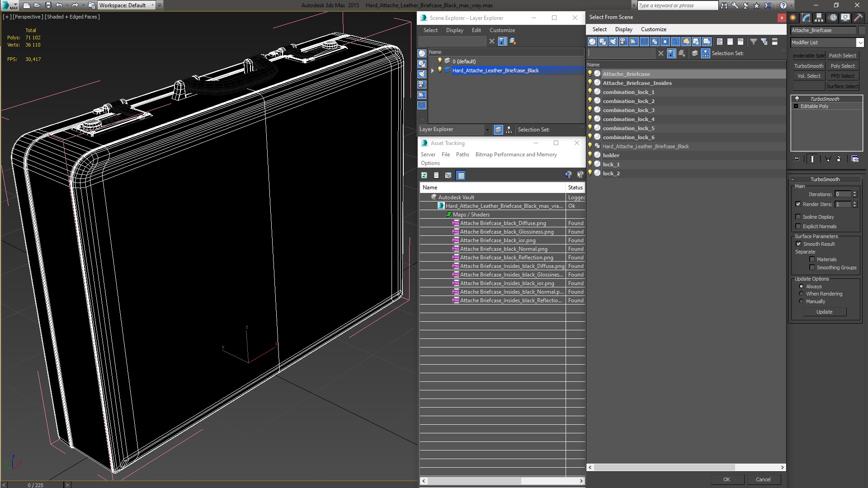The width and height of the screenshot is (868, 488).
Task: Open the Utilities hammer panel tab
Action: click(x=858, y=18)
